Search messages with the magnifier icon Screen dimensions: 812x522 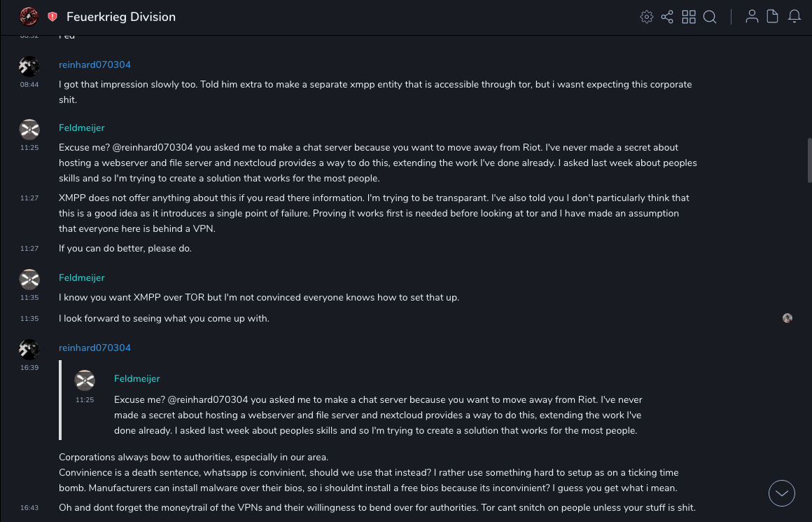click(710, 17)
